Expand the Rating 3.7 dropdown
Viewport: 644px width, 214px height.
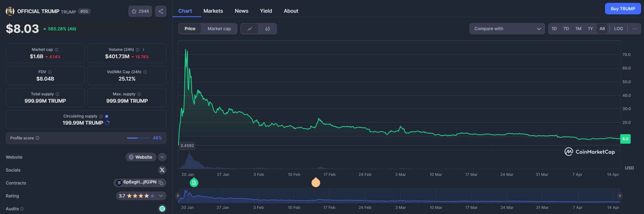pos(141,196)
